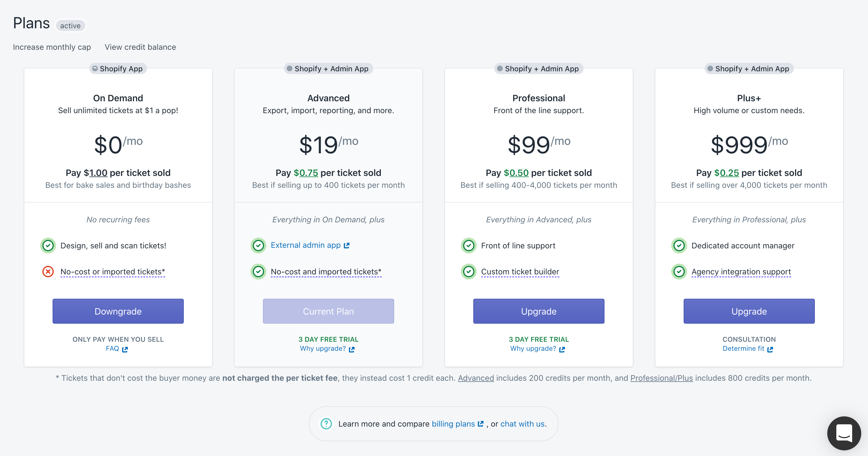Viewport: 868px width, 456px height.
Task: Open View credit balance
Action: (140, 47)
